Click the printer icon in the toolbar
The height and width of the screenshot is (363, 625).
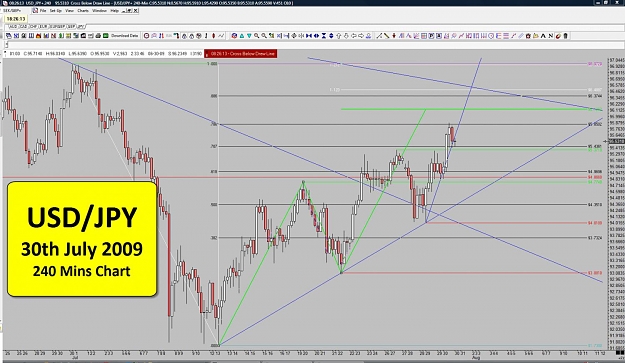pyautogui.click(x=98, y=36)
